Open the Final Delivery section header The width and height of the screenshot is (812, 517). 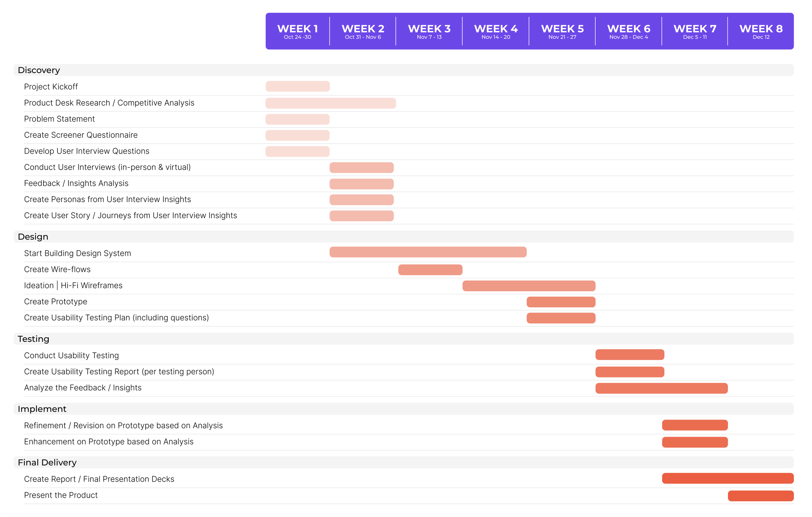click(x=47, y=463)
